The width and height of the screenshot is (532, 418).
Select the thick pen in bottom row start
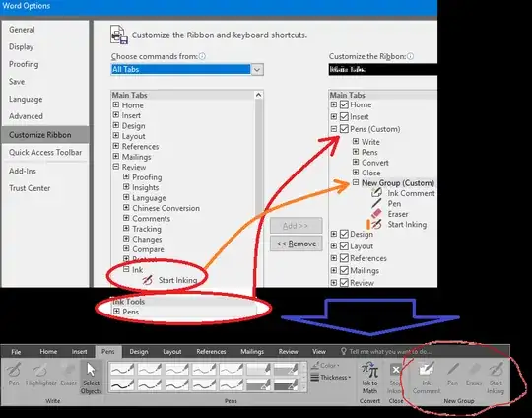(x=122, y=385)
